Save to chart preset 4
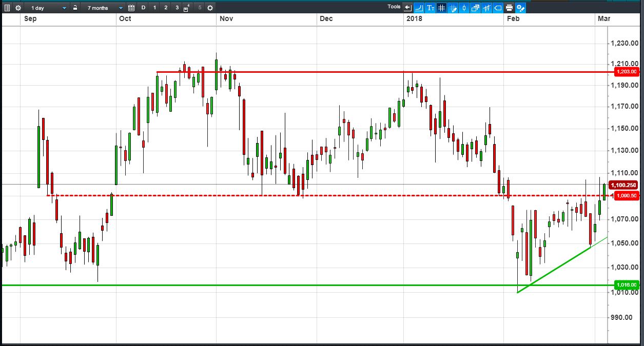 186,8
